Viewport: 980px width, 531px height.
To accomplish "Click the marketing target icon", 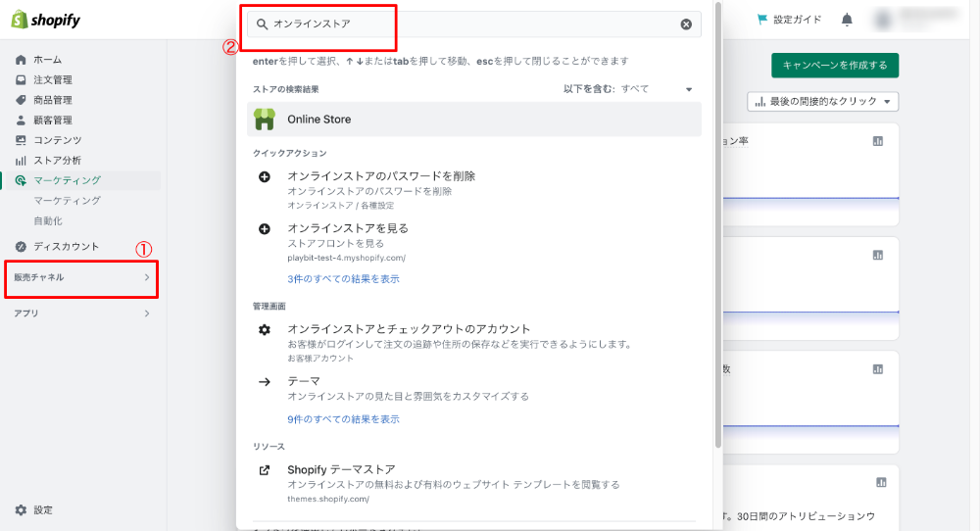I will 21,180.
